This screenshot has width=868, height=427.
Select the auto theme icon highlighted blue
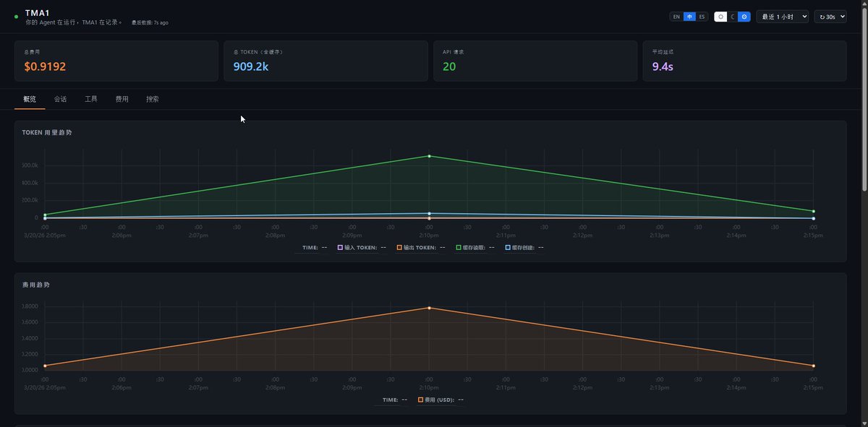(x=744, y=17)
